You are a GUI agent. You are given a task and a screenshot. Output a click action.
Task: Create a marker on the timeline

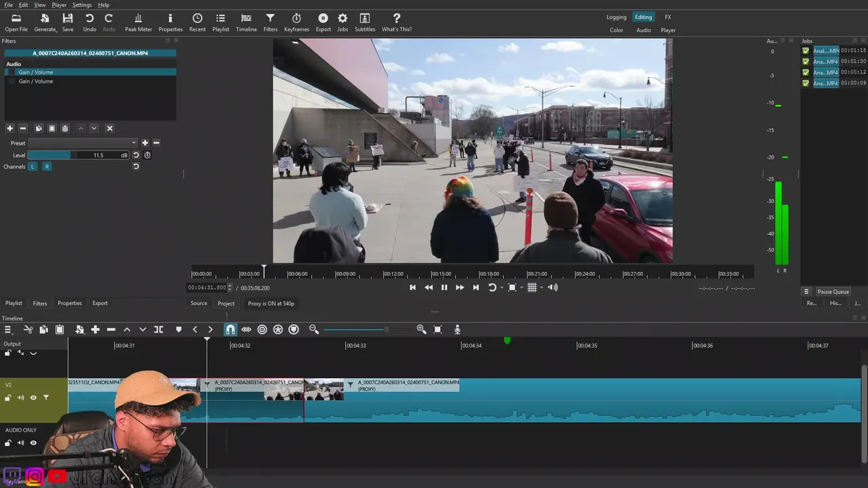coord(179,329)
